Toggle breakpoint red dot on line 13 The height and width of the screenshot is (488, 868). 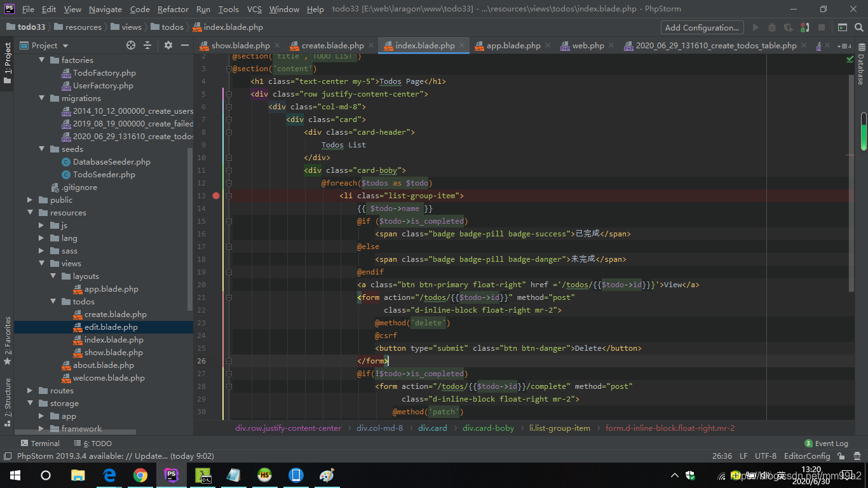tap(216, 196)
